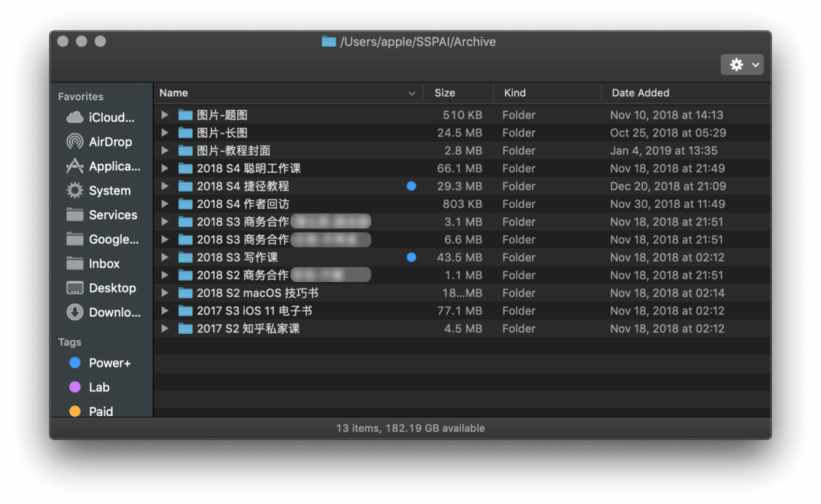821x504 pixels.
Task: Click the folder icon of 图片-教程封面
Action: (x=186, y=150)
